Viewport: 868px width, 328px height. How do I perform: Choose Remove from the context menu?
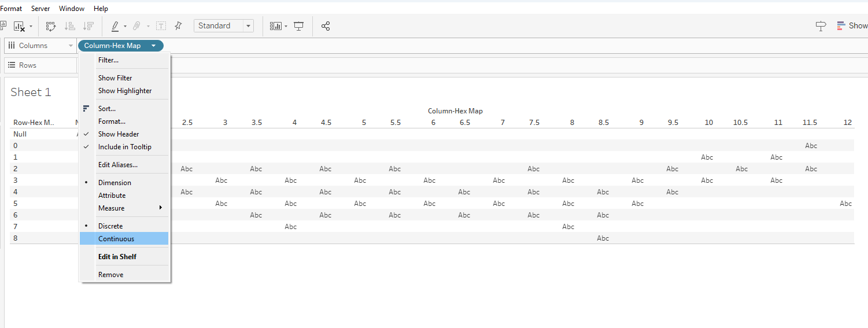pos(124,275)
